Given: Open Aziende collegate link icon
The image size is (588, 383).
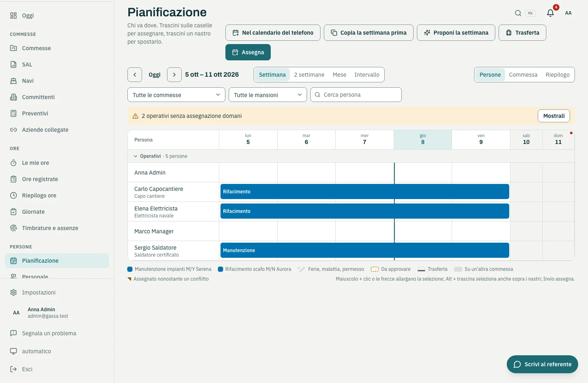Looking at the screenshot, I should click(x=13, y=130).
